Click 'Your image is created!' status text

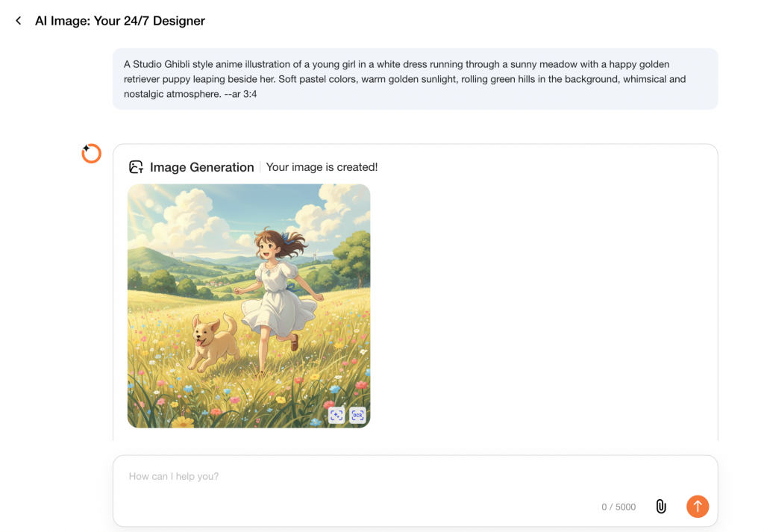tap(322, 167)
